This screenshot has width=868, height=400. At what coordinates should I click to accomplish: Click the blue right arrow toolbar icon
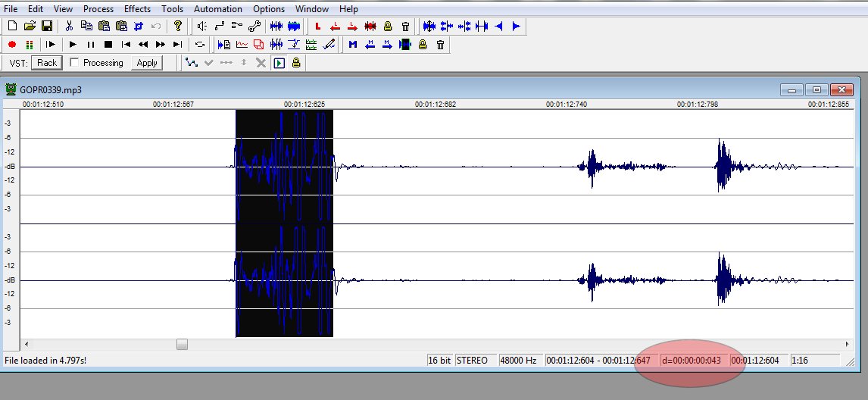[x=517, y=26]
